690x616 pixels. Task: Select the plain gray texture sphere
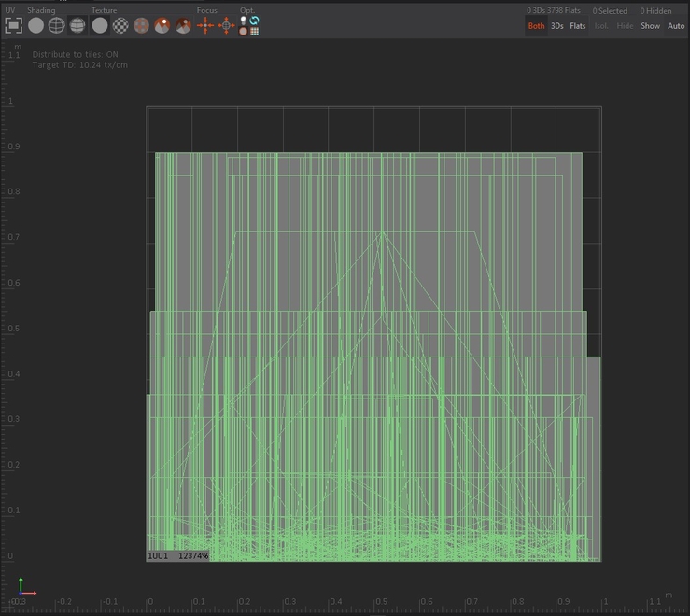point(100,25)
